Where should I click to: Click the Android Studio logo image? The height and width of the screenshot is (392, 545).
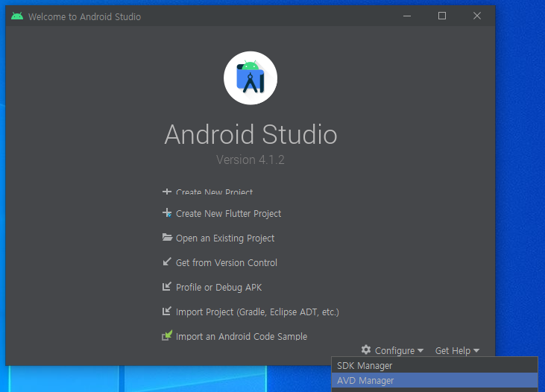251,78
